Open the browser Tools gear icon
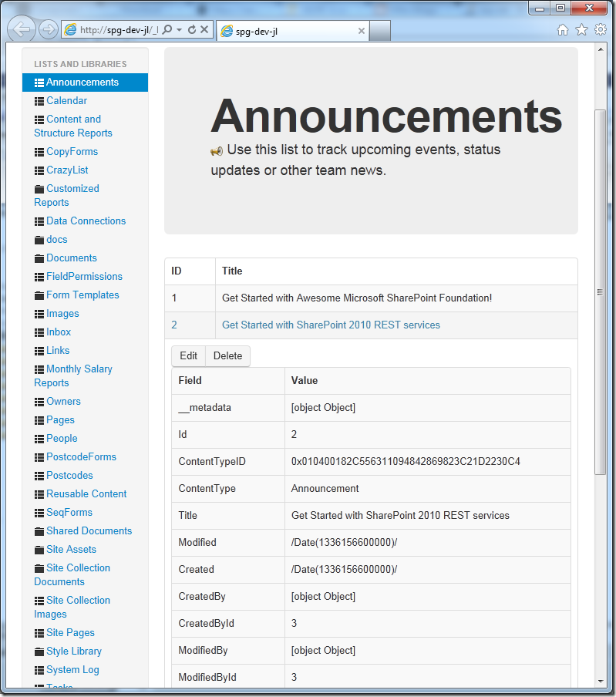This screenshot has height=697, width=616. point(600,30)
